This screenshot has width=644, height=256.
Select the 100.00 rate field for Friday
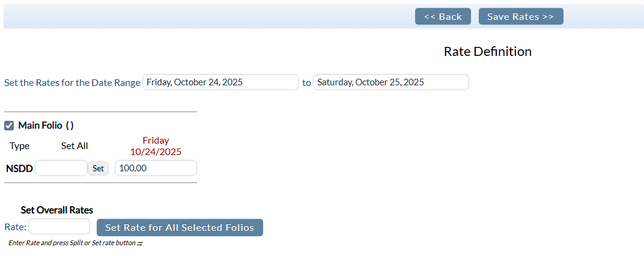coord(156,168)
